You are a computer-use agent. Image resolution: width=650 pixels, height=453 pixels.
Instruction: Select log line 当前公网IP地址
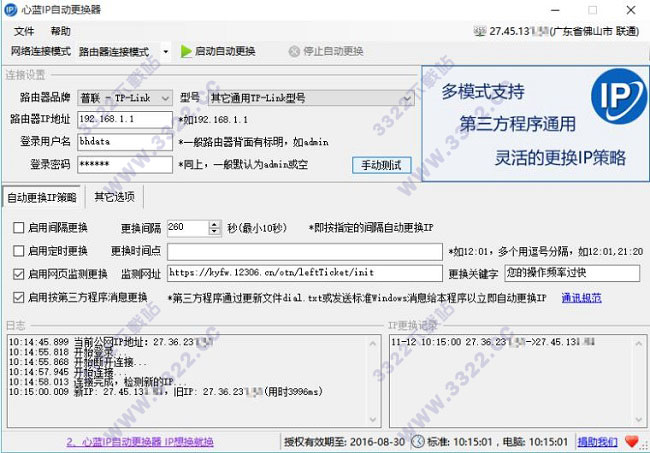111,342
